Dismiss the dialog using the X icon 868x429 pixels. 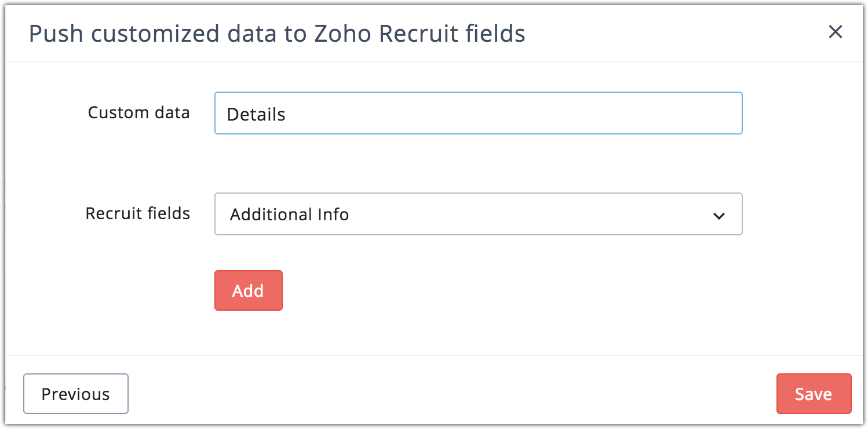pos(835,32)
